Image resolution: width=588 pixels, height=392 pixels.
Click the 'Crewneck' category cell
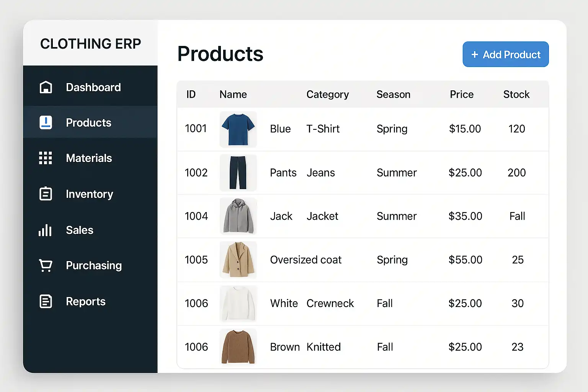coord(330,303)
